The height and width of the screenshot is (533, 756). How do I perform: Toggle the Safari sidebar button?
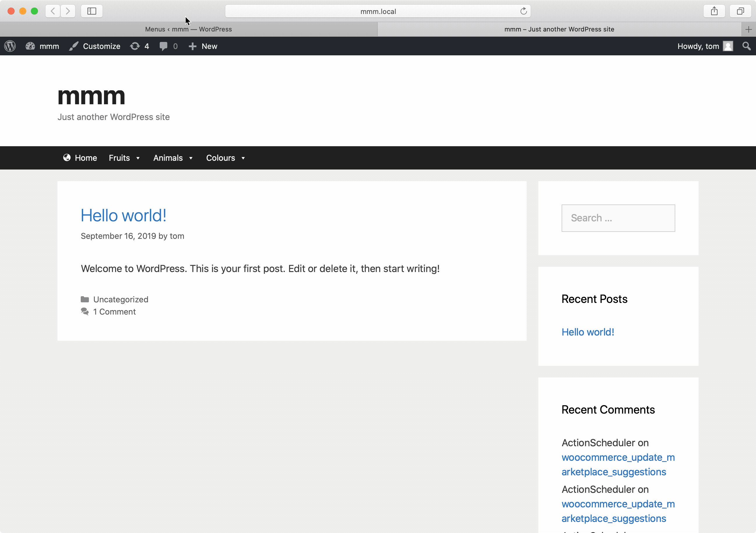tap(92, 11)
